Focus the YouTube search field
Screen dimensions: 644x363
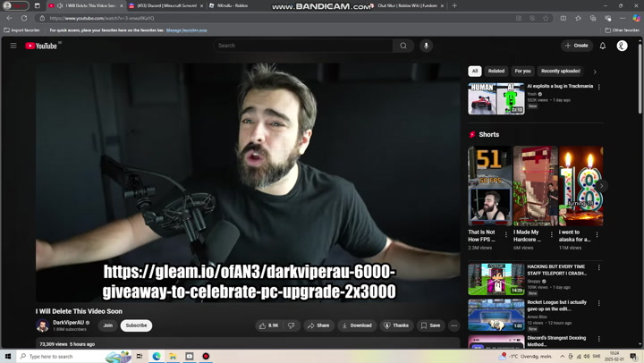click(x=303, y=46)
